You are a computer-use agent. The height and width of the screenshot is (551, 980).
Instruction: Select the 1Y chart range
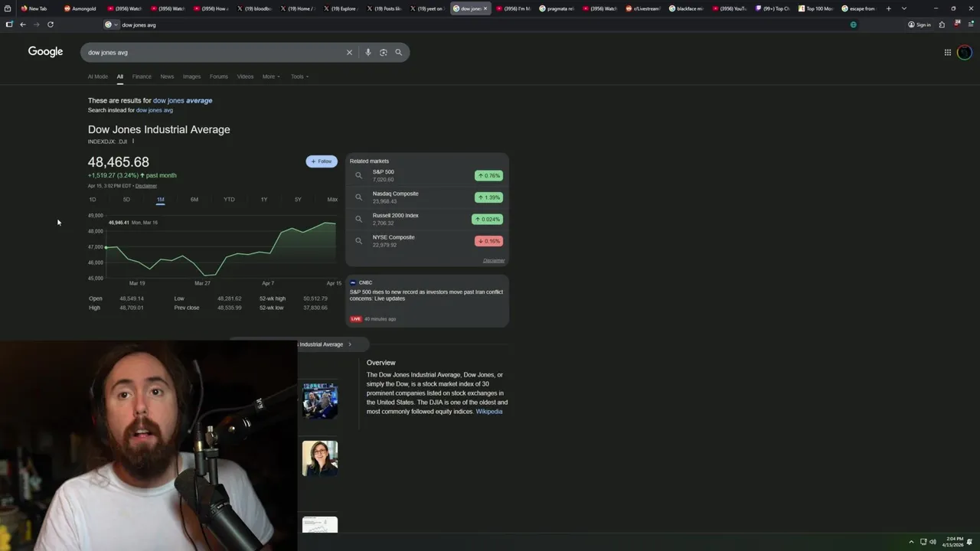point(264,200)
